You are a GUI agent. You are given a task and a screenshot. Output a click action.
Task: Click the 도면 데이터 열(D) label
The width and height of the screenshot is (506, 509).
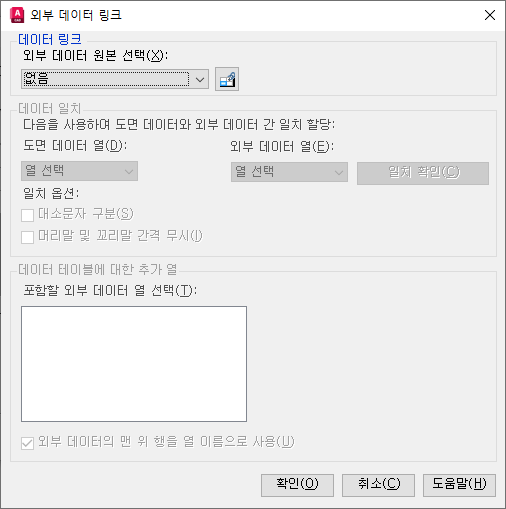75,146
